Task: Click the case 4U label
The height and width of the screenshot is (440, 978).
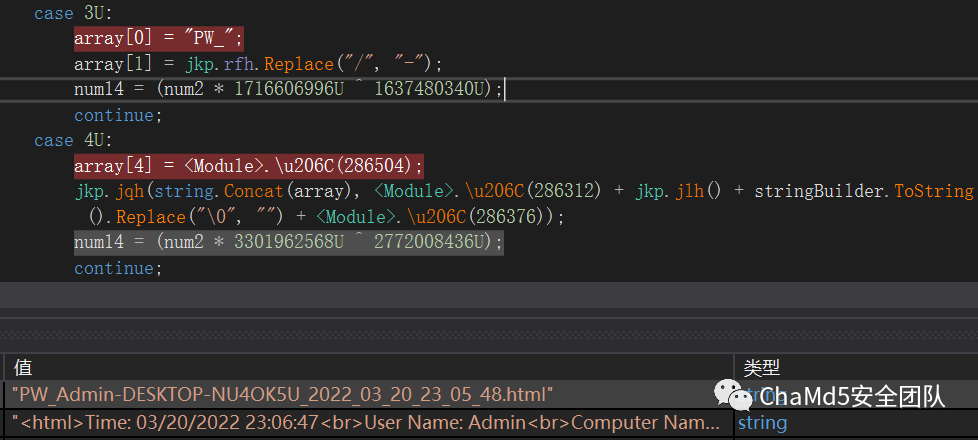Action: click(x=73, y=141)
